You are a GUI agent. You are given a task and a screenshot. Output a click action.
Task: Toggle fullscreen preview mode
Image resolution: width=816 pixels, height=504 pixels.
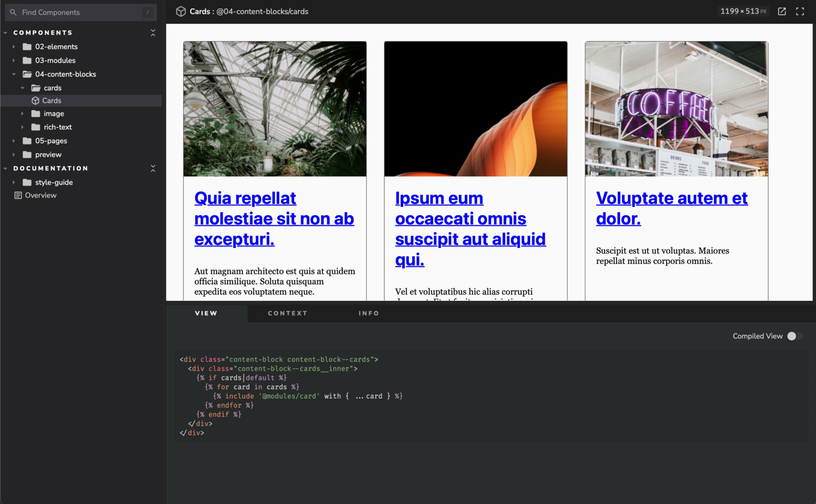[800, 11]
